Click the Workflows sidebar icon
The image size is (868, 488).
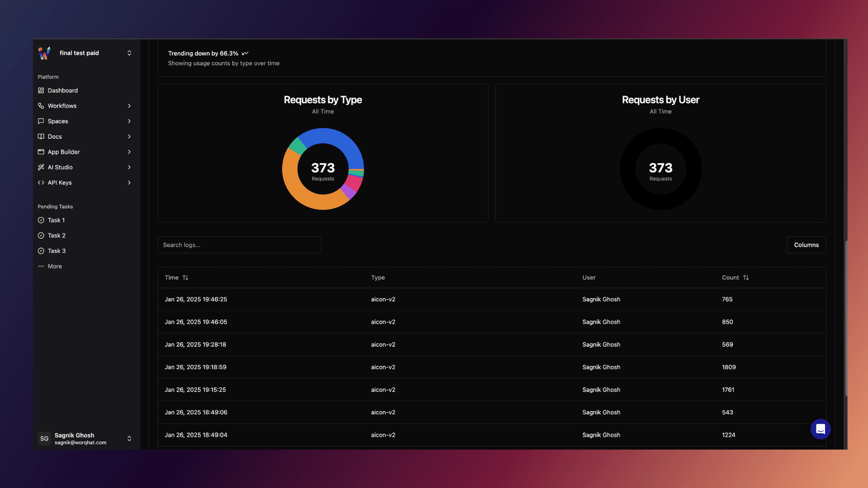[41, 106]
